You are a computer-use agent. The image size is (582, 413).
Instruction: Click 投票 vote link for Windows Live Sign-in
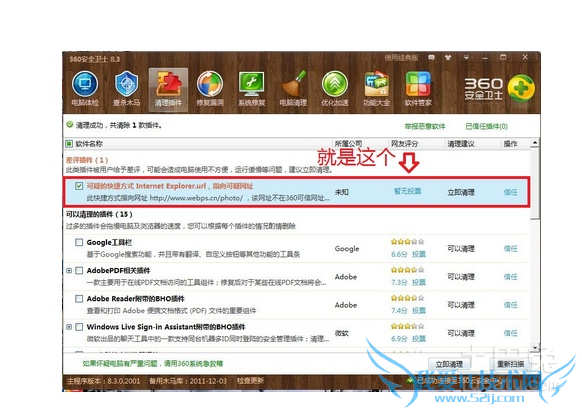pos(419,339)
